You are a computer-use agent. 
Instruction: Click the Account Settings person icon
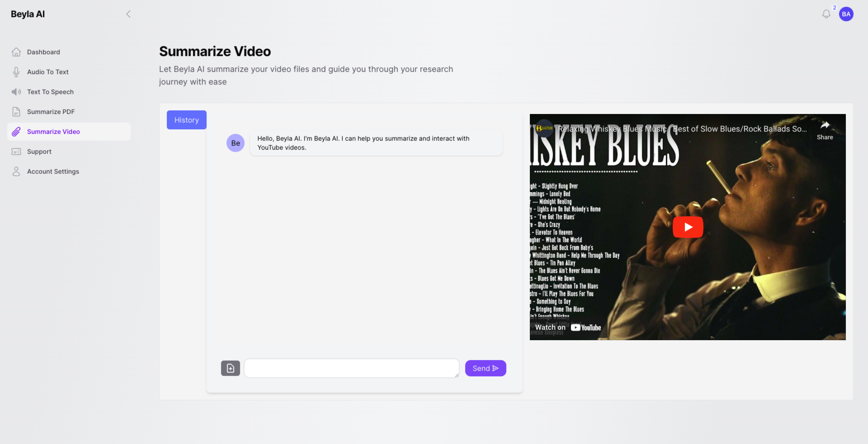pyautogui.click(x=16, y=171)
